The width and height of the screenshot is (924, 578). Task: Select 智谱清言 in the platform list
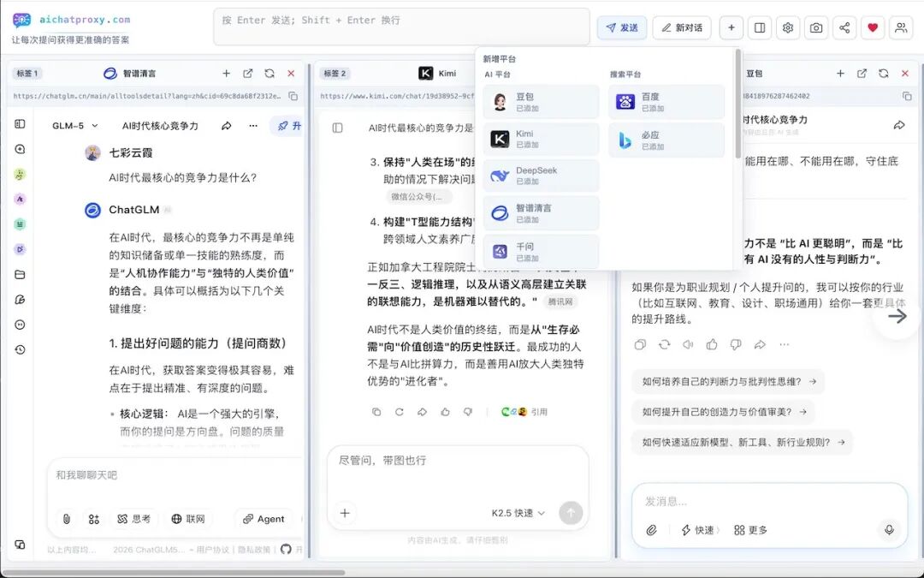541,213
